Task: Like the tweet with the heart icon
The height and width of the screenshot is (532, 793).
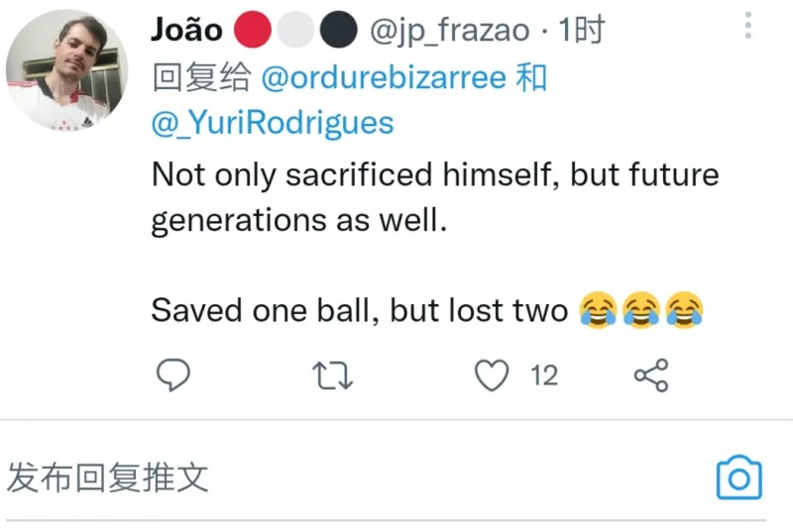Action: (x=493, y=375)
